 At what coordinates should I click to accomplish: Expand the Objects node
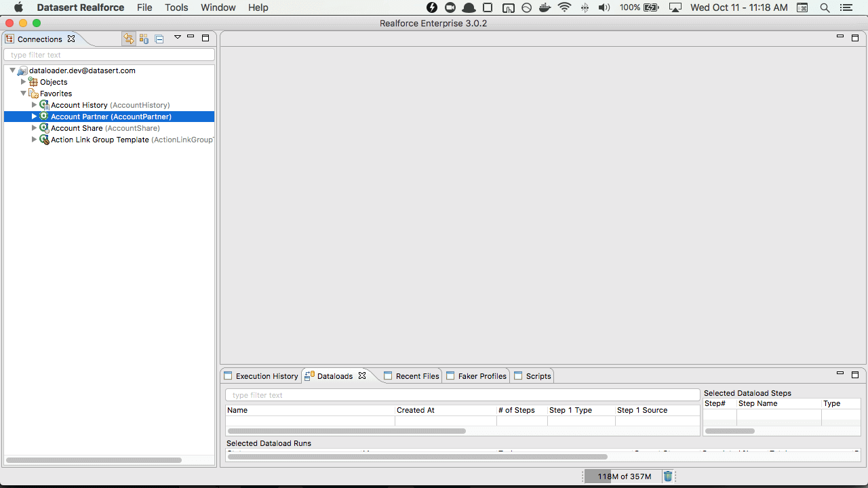(23, 82)
